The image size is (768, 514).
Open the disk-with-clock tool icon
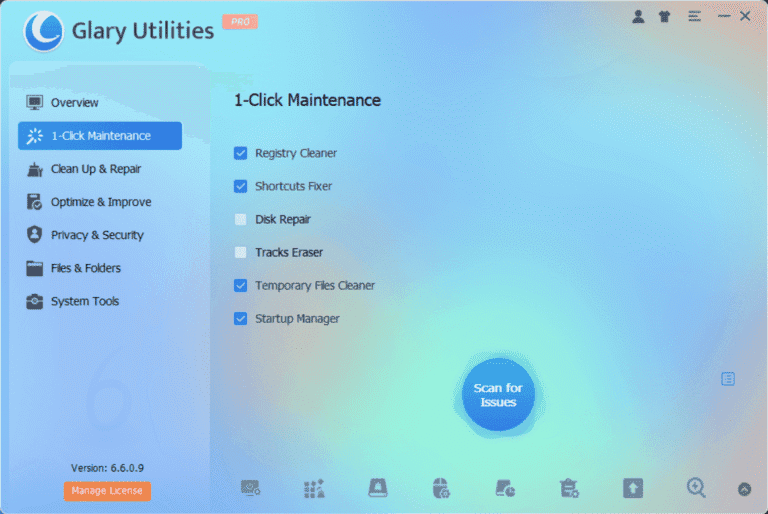(x=505, y=489)
